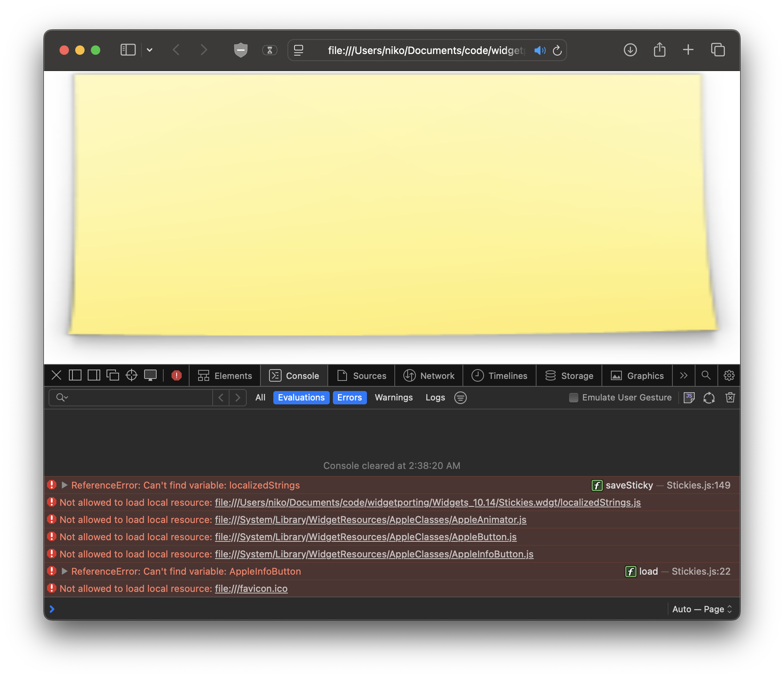Screen dimensions: 784x678
Task: Click the 'Console cleared at 2:38:20 AM' text
Action: (392, 466)
